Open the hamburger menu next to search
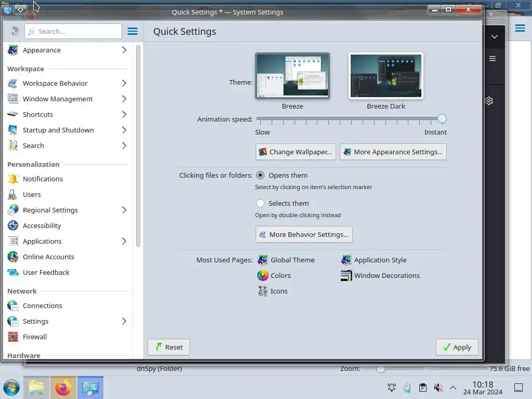This screenshot has height=399, width=532. pos(132,31)
